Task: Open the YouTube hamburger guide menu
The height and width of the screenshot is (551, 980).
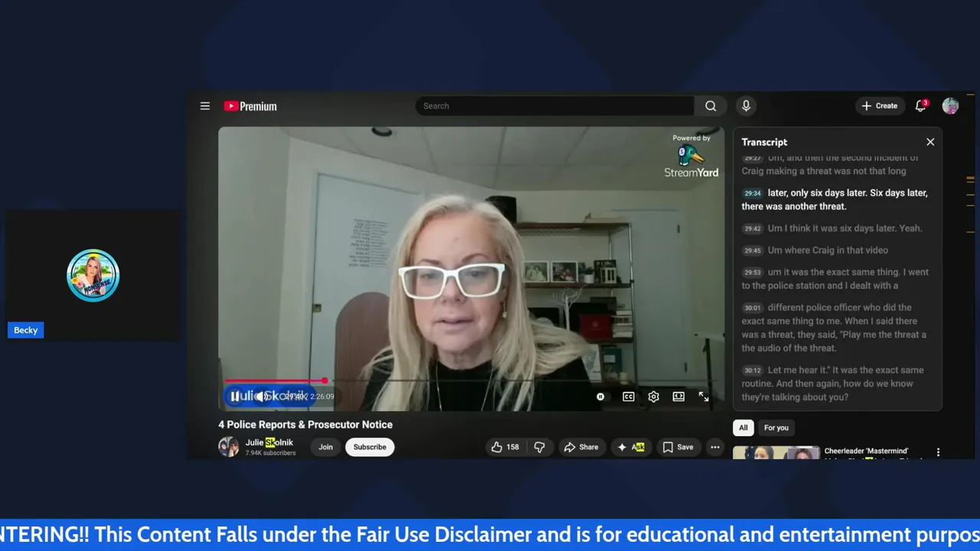Action: click(x=205, y=106)
